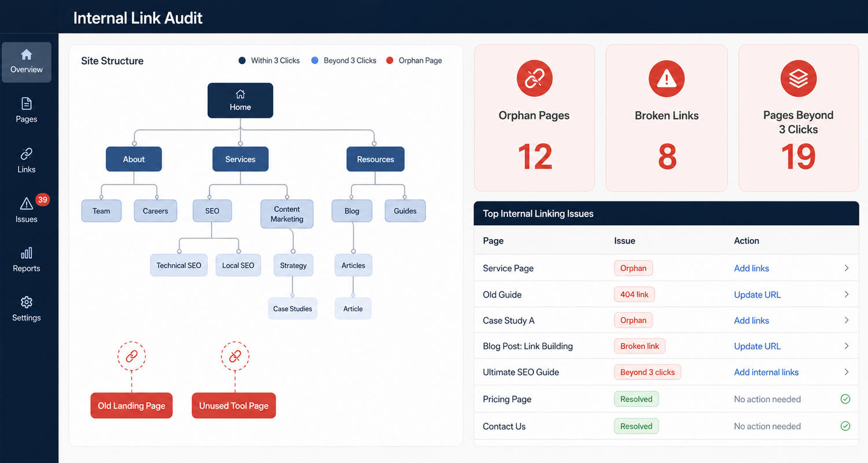Click the Unused Tool Page orphan node
The width and height of the screenshot is (868, 463).
[x=234, y=406]
